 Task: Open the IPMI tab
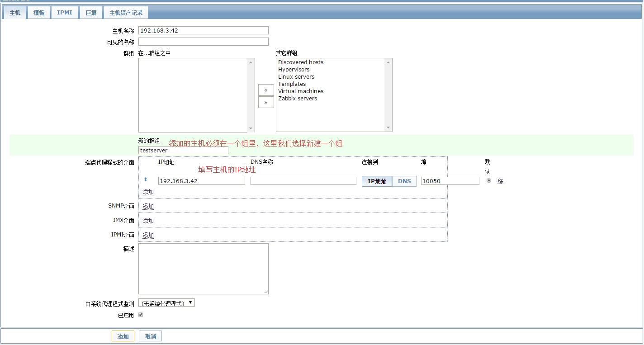tap(64, 13)
